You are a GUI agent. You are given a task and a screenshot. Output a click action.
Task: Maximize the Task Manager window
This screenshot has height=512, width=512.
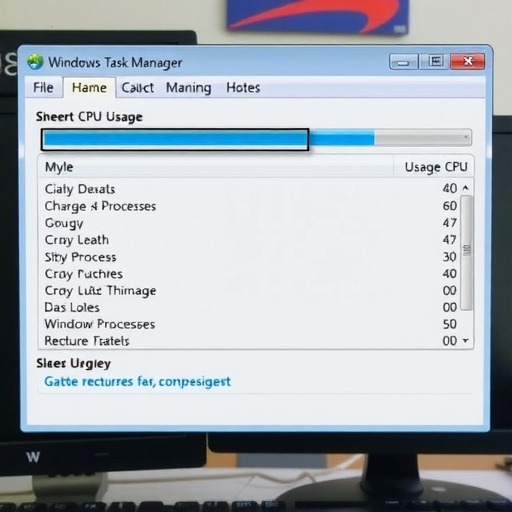pos(435,62)
